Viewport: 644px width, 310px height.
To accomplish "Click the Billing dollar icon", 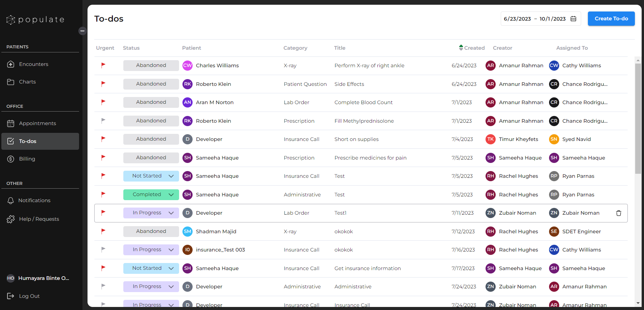I will (x=11, y=159).
